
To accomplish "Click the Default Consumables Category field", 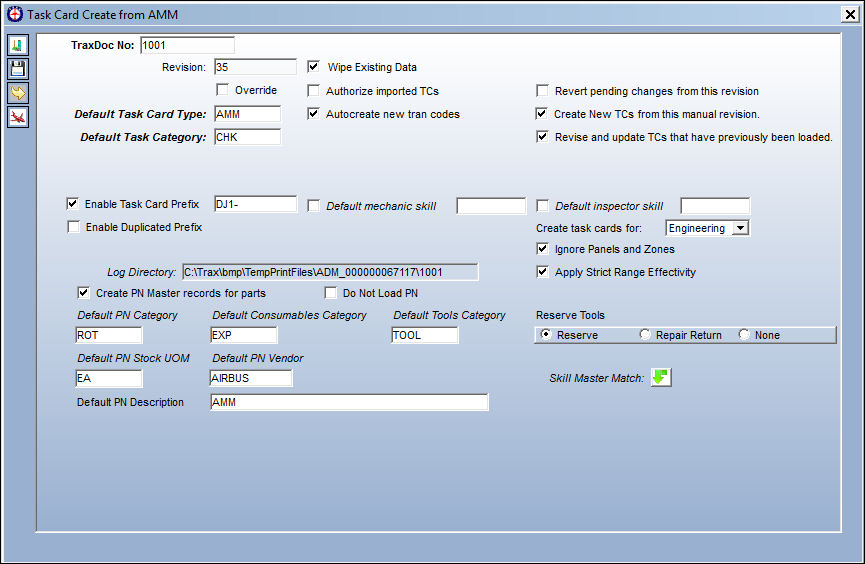I will tap(244, 335).
